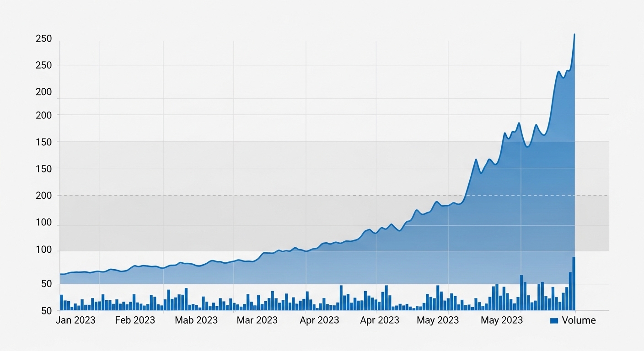This screenshot has height=351, width=644.
Task: Click the blue Volume legend swatch
Action: [554, 321]
